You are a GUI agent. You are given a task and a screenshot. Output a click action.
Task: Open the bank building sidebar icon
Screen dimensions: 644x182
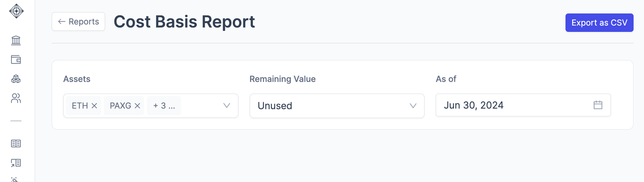click(16, 40)
